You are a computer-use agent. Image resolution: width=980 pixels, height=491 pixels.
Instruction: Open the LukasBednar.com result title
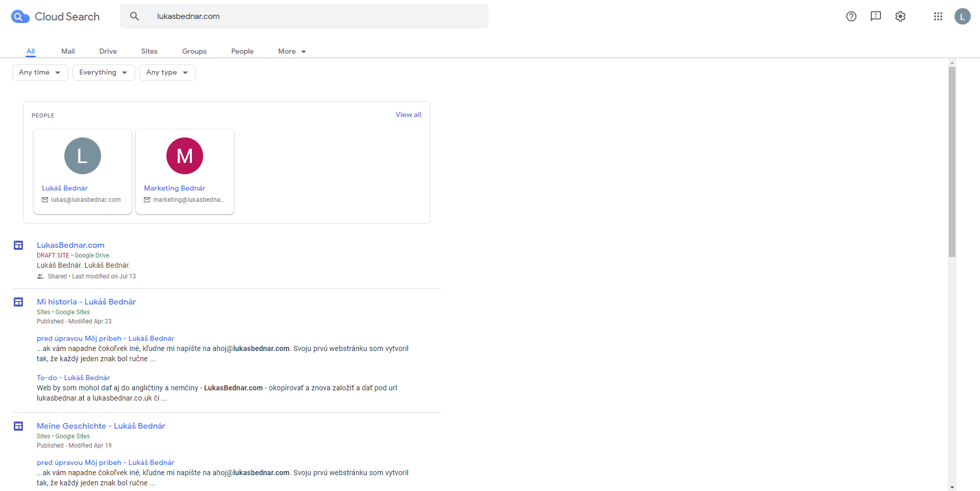coord(70,245)
